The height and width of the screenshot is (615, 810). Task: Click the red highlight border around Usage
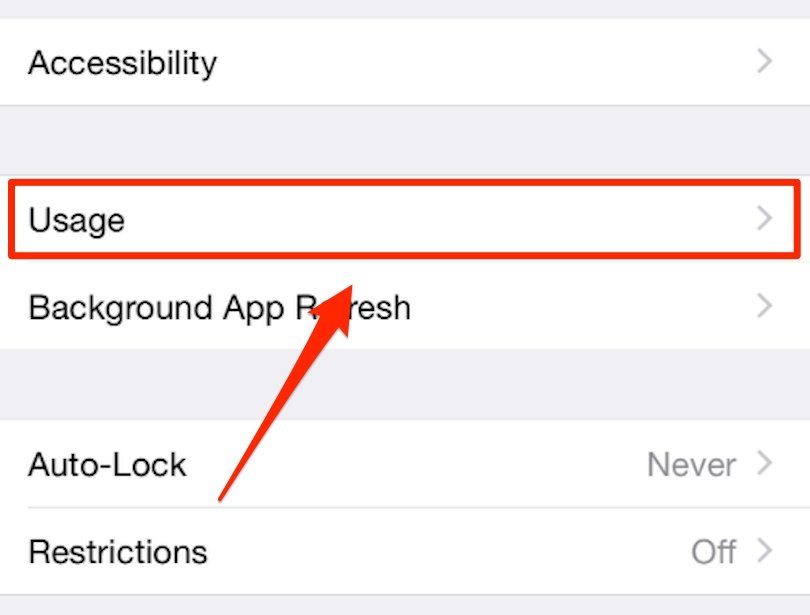(x=400, y=182)
